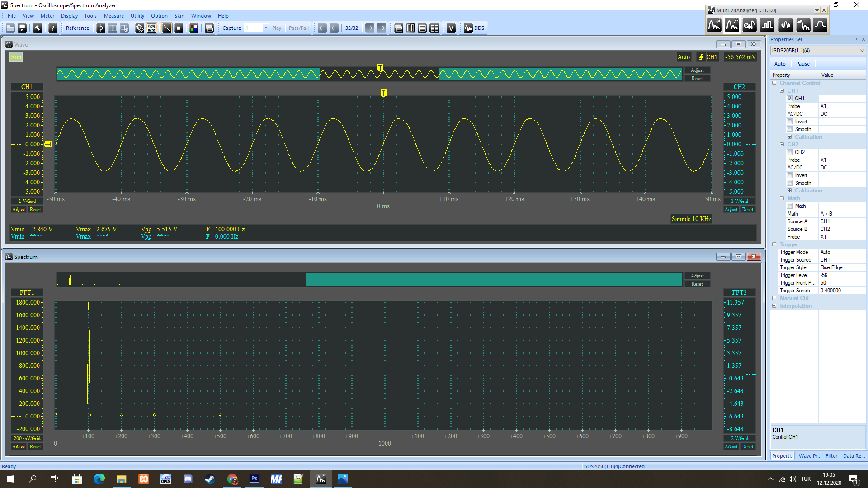
Task: Click the CH1 rising edge trigger icon
Action: [708, 57]
